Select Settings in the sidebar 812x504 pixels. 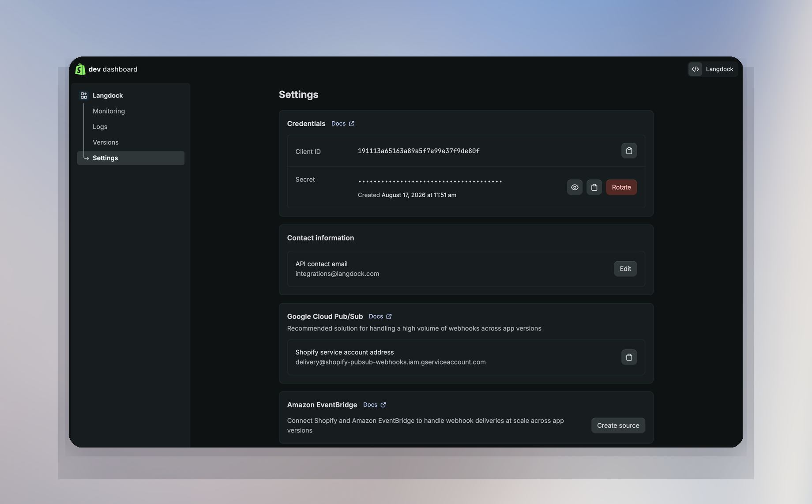point(131,158)
